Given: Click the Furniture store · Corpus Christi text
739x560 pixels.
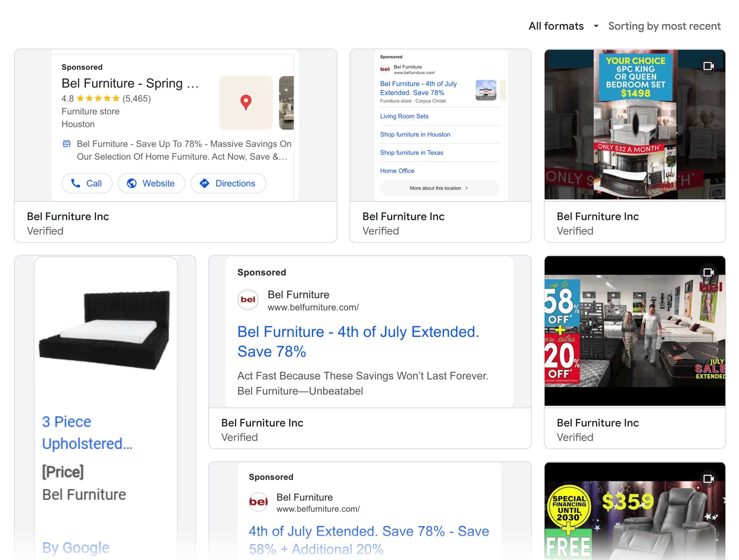Looking at the screenshot, I should click(x=413, y=101).
